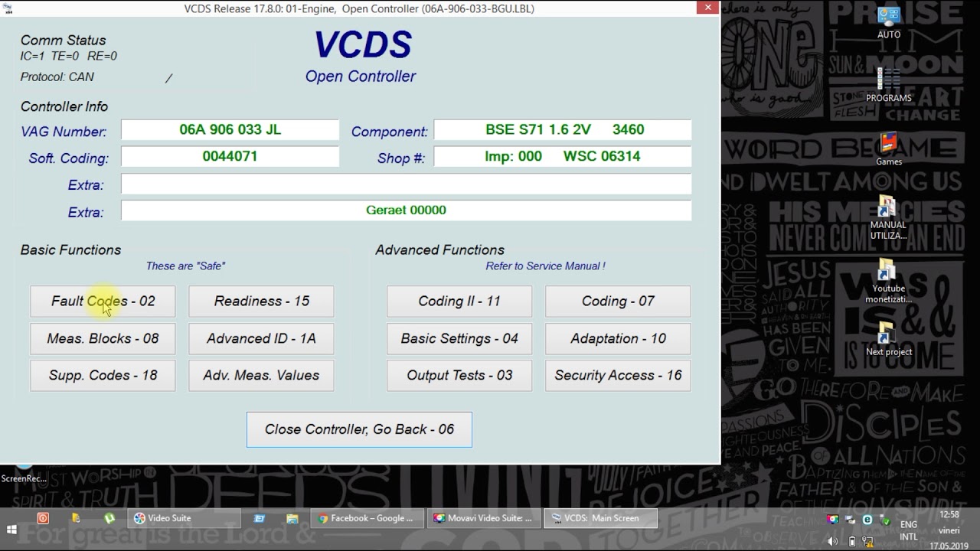This screenshot has height=551, width=980.
Task: Open Adaptation - 10 function
Action: coord(618,338)
